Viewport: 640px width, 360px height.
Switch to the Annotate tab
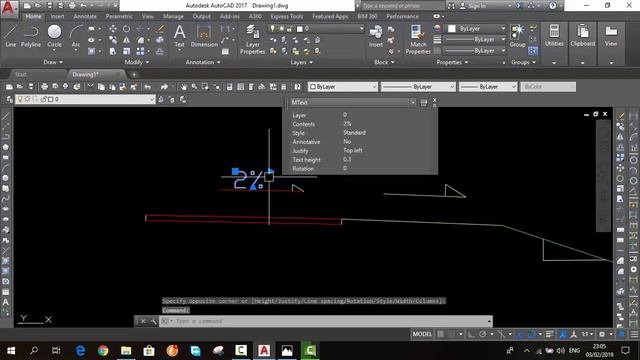point(85,16)
